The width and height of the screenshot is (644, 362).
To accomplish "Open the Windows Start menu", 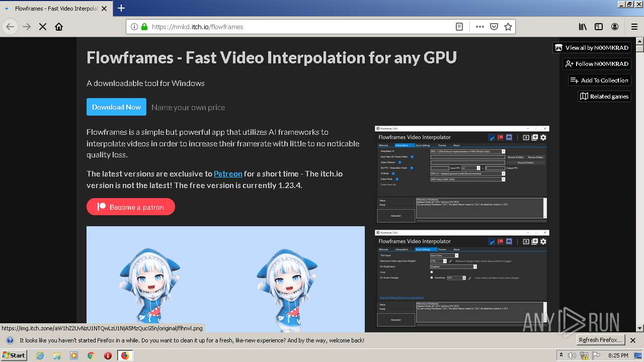I will click(14, 355).
